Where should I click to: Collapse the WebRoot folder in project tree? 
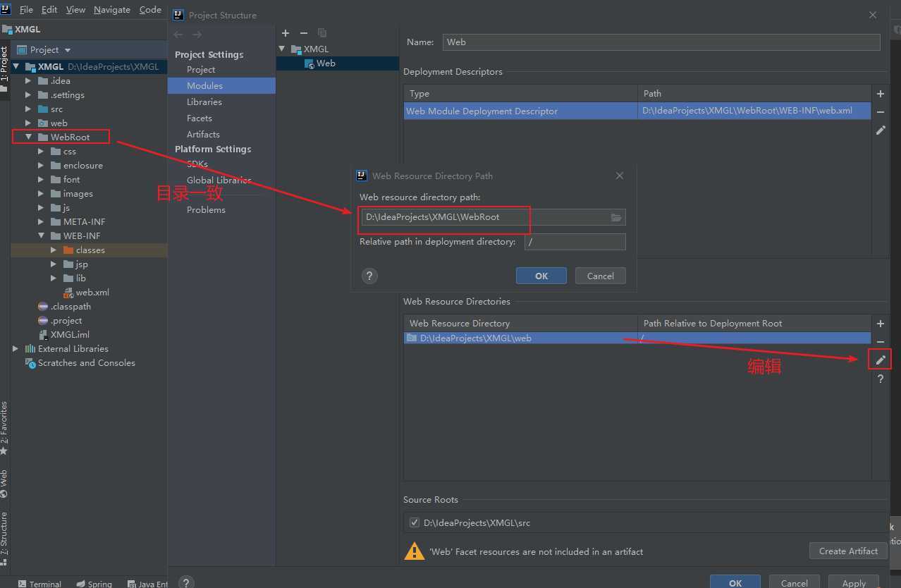(x=29, y=137)
